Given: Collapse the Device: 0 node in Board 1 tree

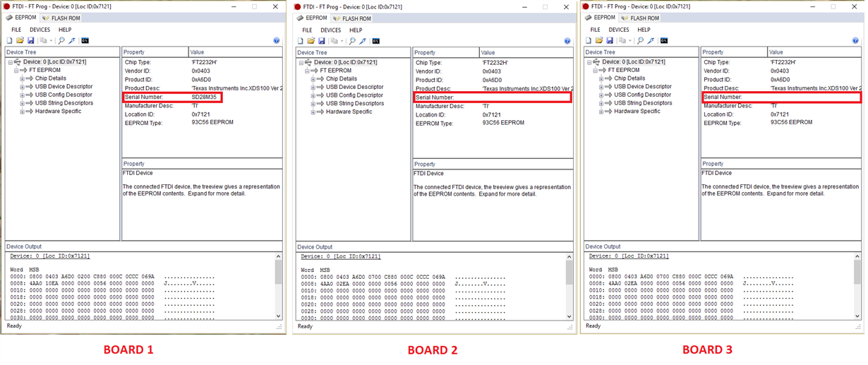Looking at the screenshot, I should click(x=10, y=62).
